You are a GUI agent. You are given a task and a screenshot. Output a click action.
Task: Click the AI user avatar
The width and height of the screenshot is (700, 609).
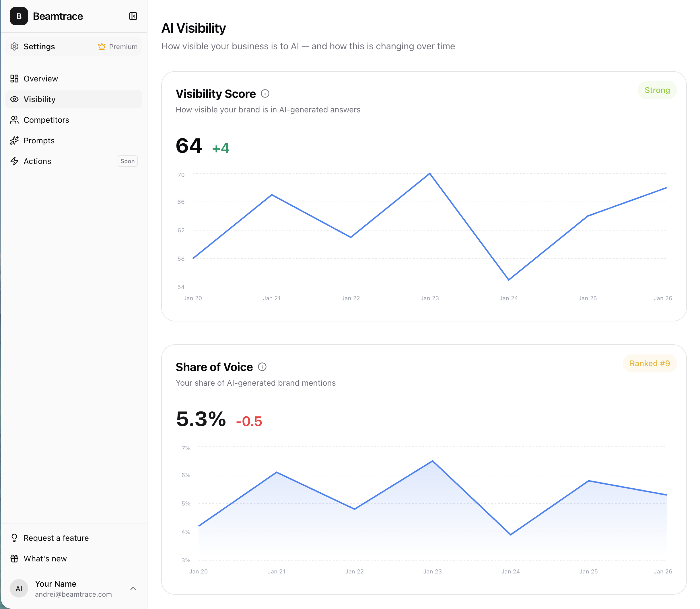(x=19, y=589)
